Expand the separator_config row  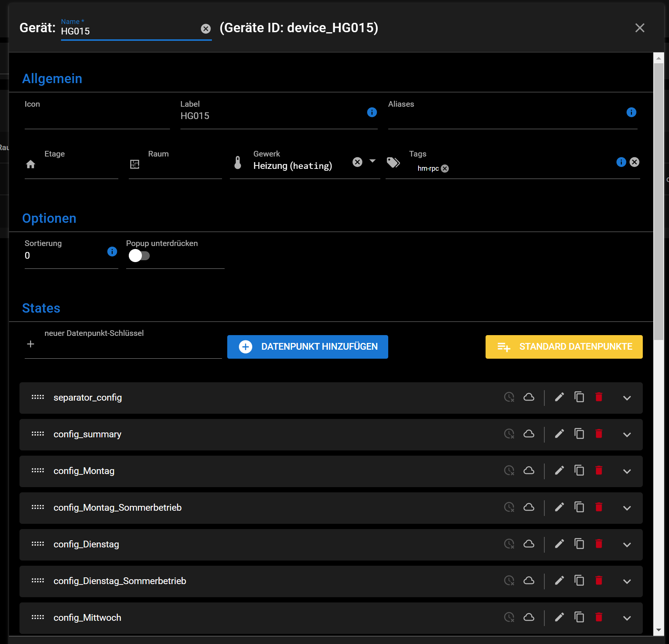627,398
